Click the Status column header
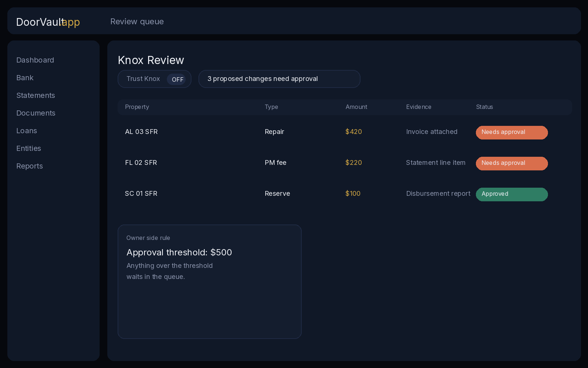Viewport: 588px width, 368px height. pos(484,107)
